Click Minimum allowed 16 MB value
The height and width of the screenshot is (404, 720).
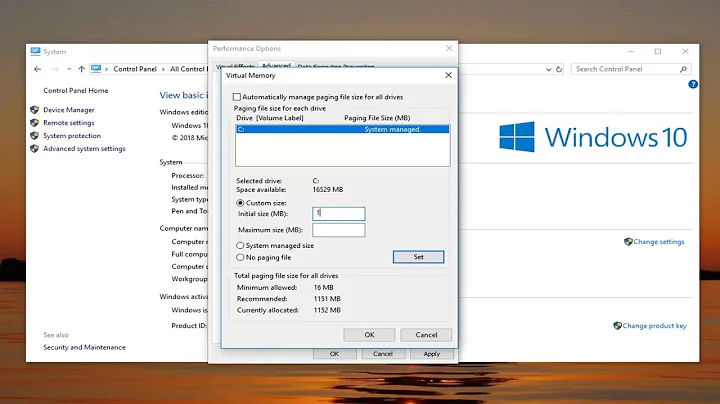[x=324, y=287]
